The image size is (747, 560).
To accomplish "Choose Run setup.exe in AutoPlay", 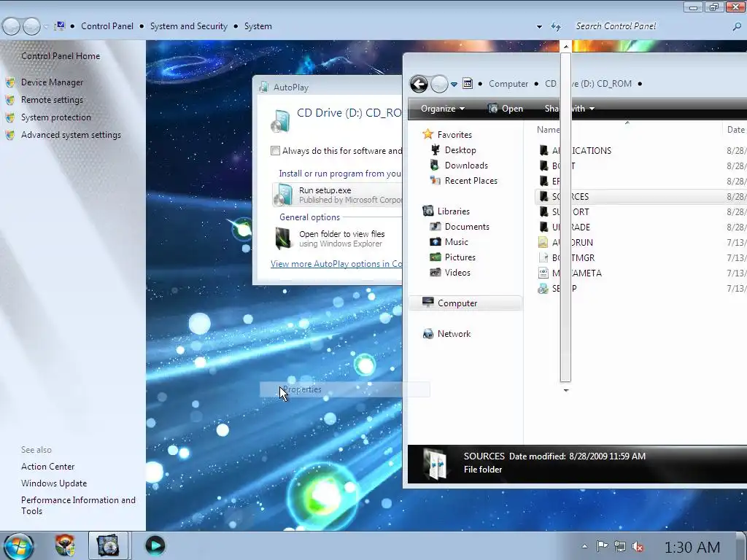I will (x=337, y=195).
